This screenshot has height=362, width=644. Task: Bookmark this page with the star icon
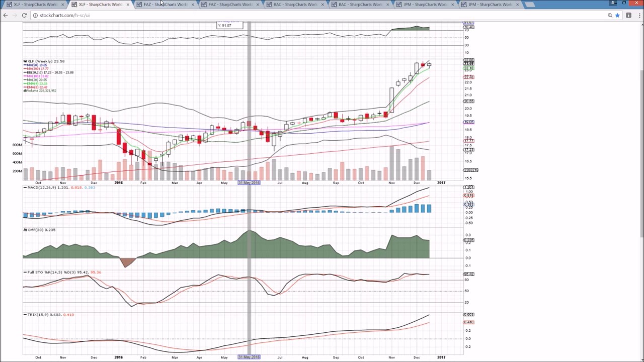618,15
